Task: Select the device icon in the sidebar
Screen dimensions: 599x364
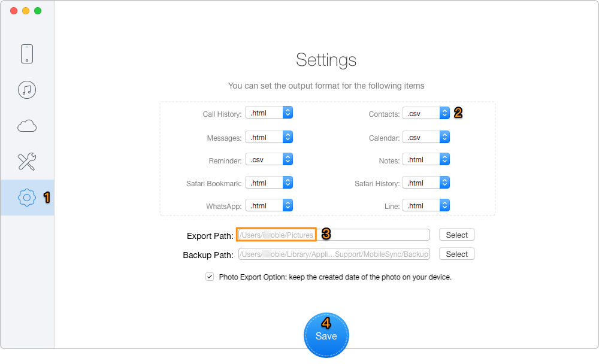Action: point(27,53)
